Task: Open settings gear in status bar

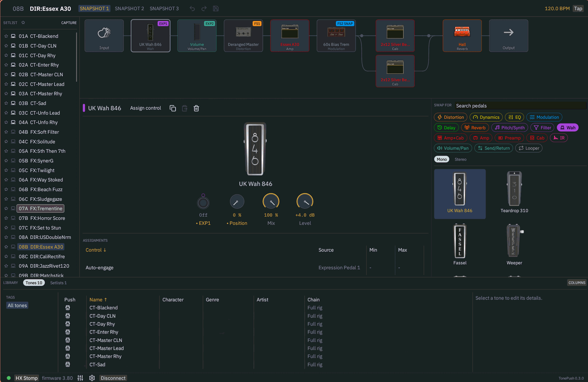Action: tap(92, 378)
